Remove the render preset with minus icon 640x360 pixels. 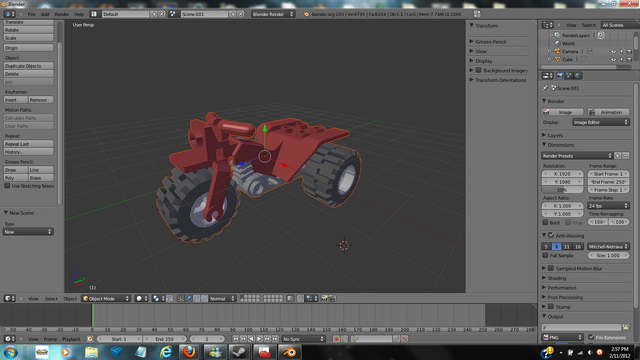point(626,156)
